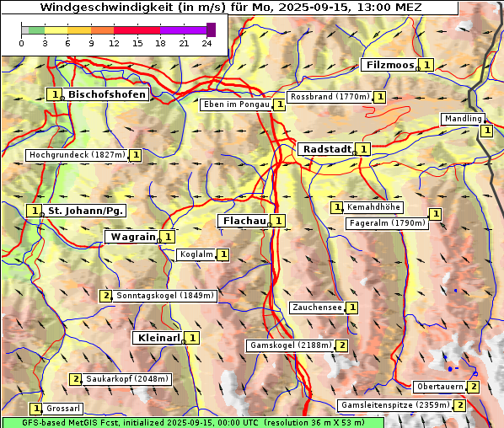
Task: Click the purple 24 m/s legend swatch
Action: [x=212, y=29]
